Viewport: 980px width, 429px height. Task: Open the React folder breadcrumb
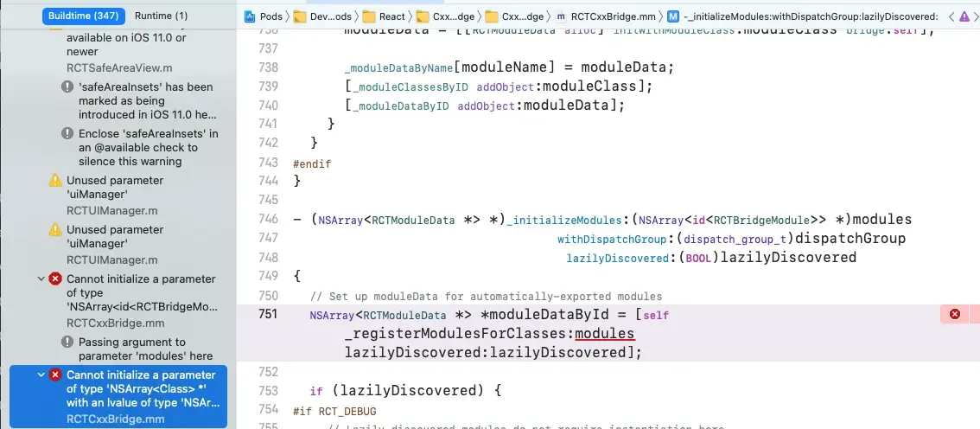click(x=384, y=16)
